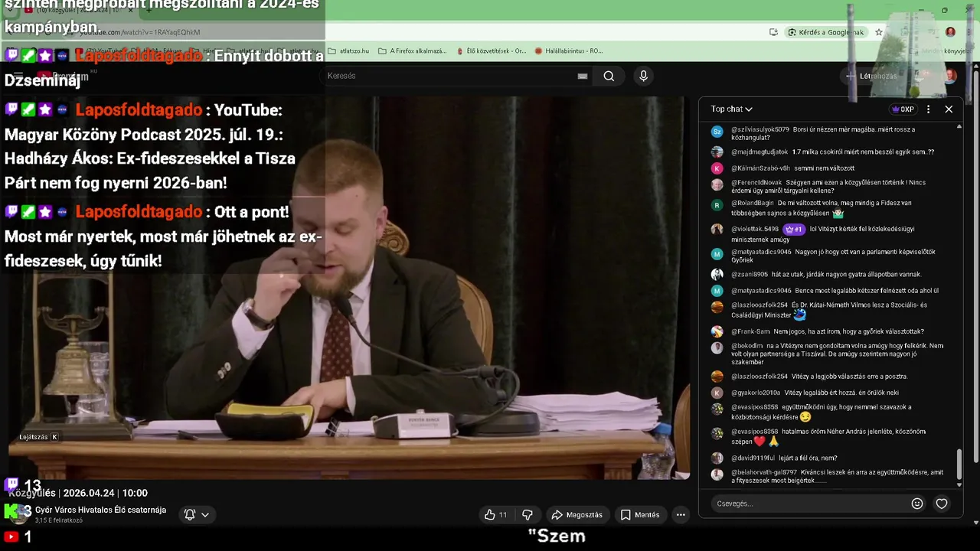Viewport: 980px width, 551px height.
Task: Open the emoji picker in chat
Action: [917, 504]
